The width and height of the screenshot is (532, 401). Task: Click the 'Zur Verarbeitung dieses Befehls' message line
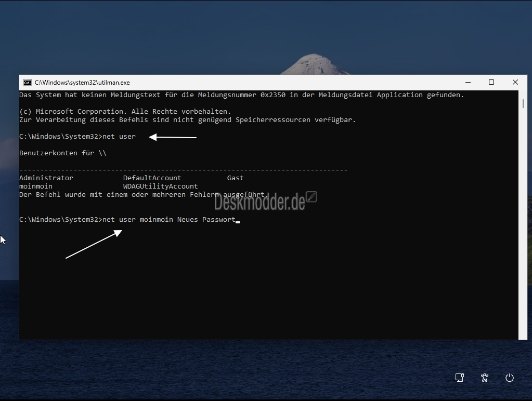(x=187, y=119)
